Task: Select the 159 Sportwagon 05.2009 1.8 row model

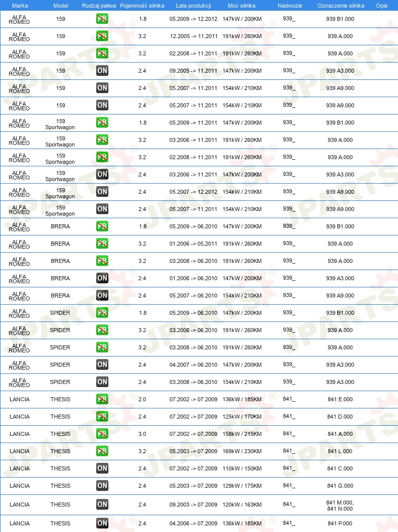Action: click(x=61, y=124)
